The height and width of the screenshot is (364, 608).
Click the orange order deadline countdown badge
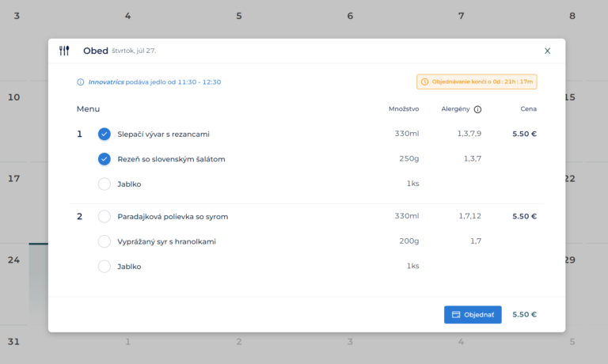click(477, 82)
